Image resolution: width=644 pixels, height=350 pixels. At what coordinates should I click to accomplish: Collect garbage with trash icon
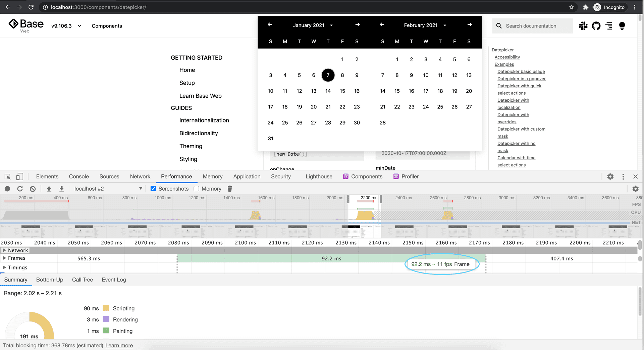[x=230, y=189]
